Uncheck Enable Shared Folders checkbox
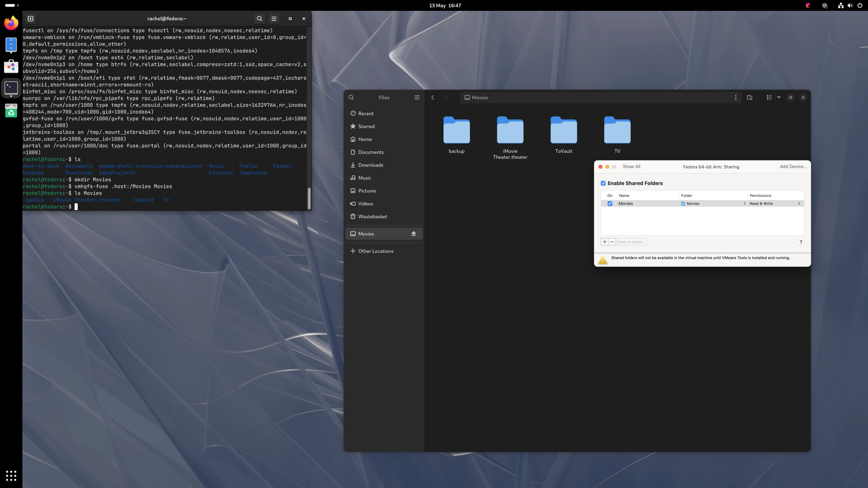The image size is (868, 488). 603,183
